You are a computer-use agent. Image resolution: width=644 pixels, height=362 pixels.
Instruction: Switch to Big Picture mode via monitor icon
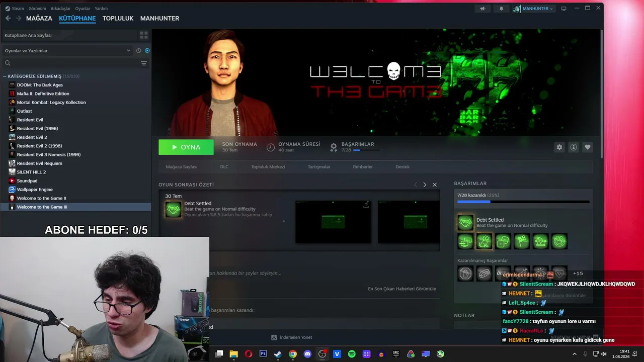[x=563, y=9]
